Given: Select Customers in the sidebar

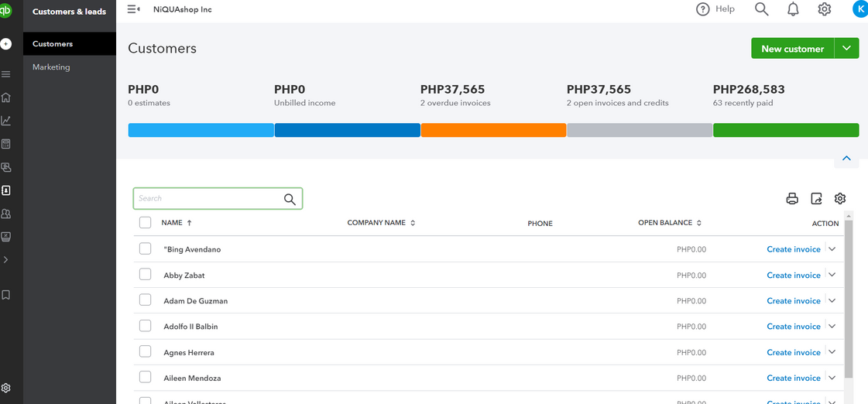Looking at the screenshot, I should pyautogui.click(x=53, y=44).
